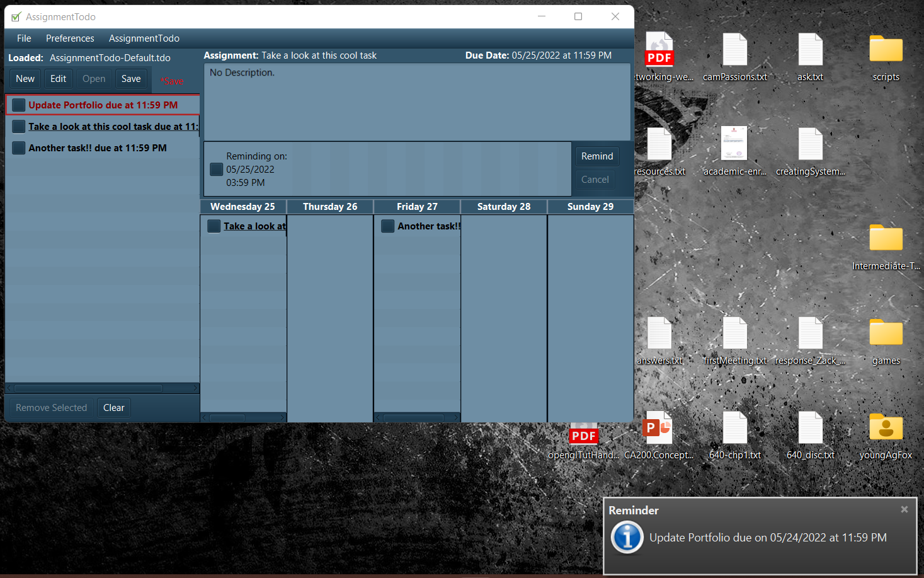Select Thursday 26 column header
The height and width of the screenshot is (578, 924).
[x=330, y=207]
